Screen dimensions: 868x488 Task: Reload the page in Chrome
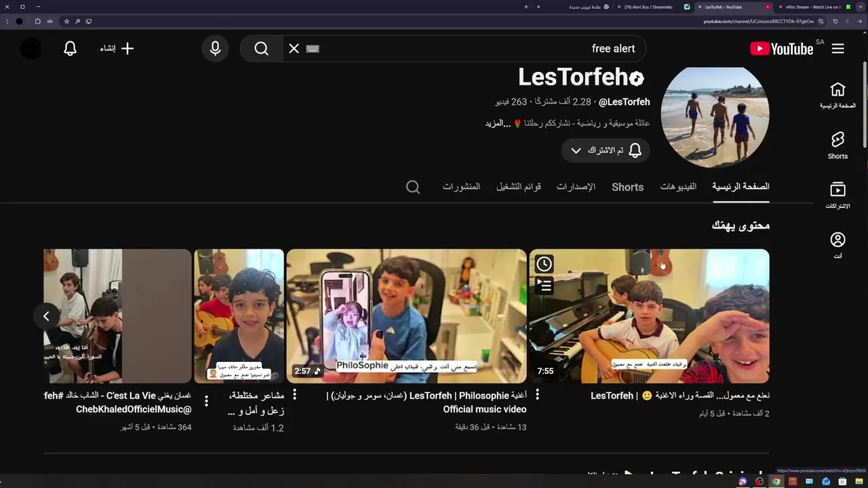point(835,21)
